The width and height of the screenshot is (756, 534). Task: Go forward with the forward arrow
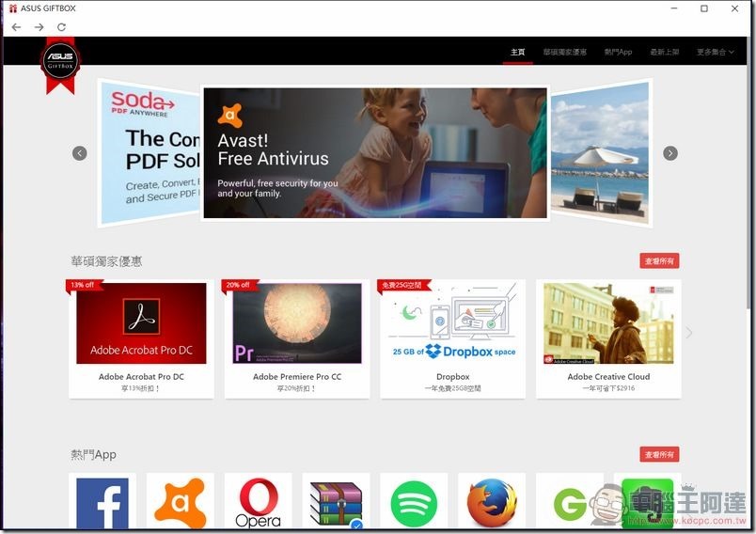[x=39, y=27]
